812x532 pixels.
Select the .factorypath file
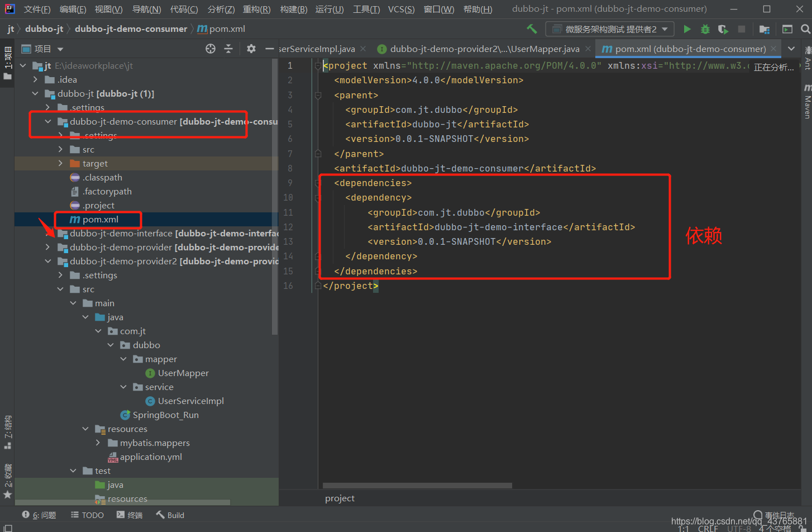click(x=107, y=192)
